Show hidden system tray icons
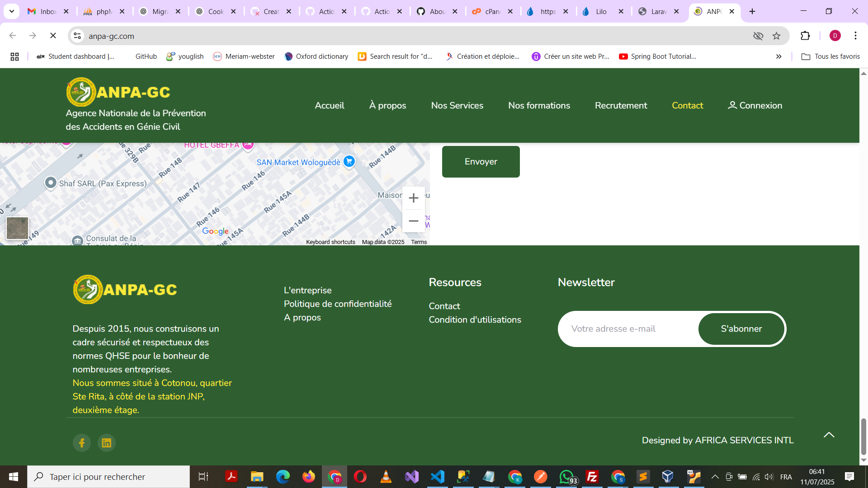 click(715, 477)
